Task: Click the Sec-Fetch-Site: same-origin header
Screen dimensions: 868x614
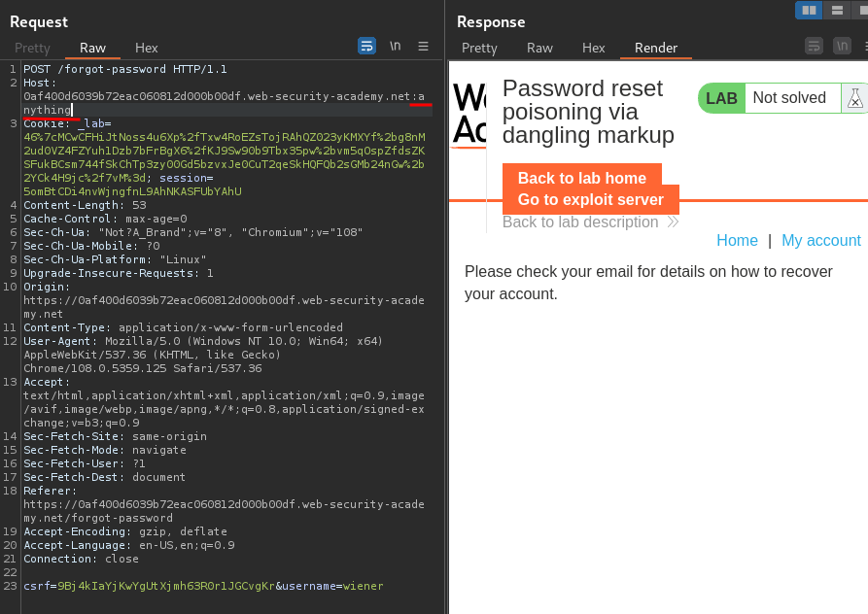Action: [x=115, y=436]
